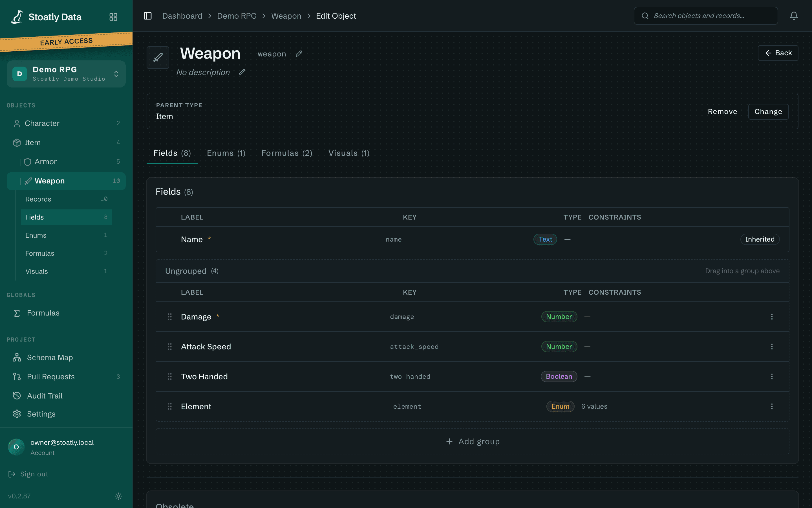Open global Formulas in the sidebar
This screenshot has width=812, height=508.
click(x=66, y=313)
